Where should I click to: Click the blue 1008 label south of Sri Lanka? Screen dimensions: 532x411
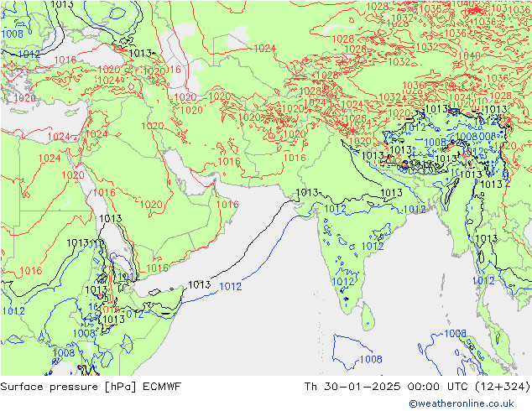click(x=371, y=359)
